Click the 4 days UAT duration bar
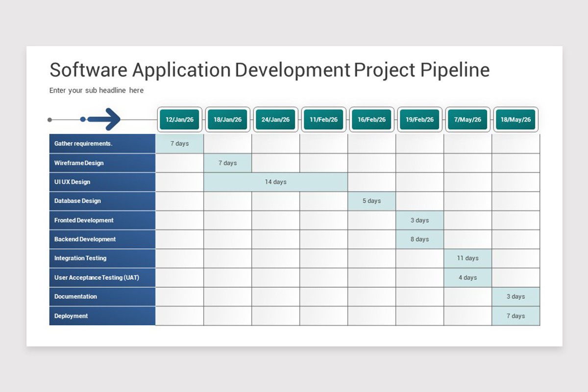 coord(467,277)
